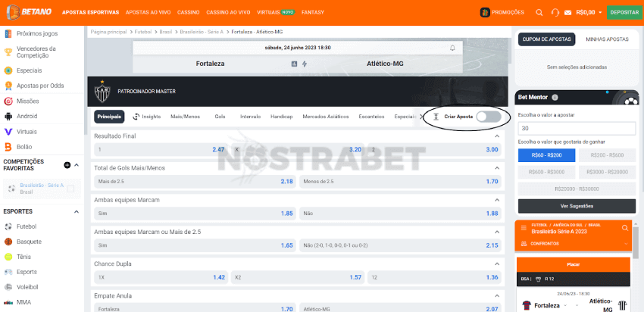The height and width of the screenshot is (312, 644).
Task: Toggle the Criar Aposta switch
Action: click(489, 117)
